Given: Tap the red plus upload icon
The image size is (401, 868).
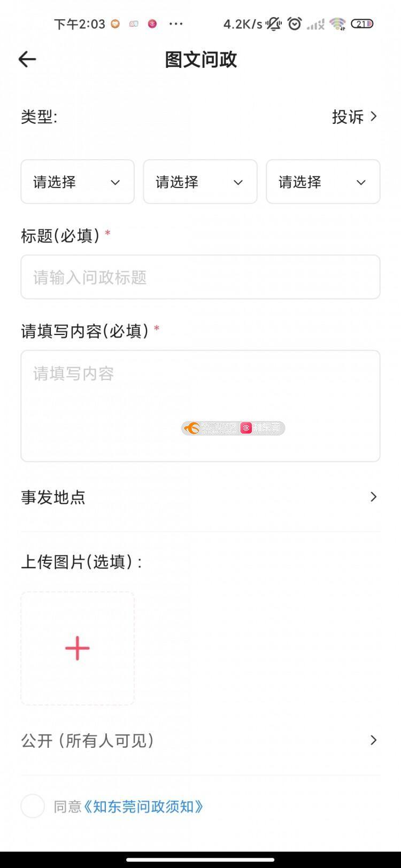Looking at the screenshot, I should pos(78,648).
